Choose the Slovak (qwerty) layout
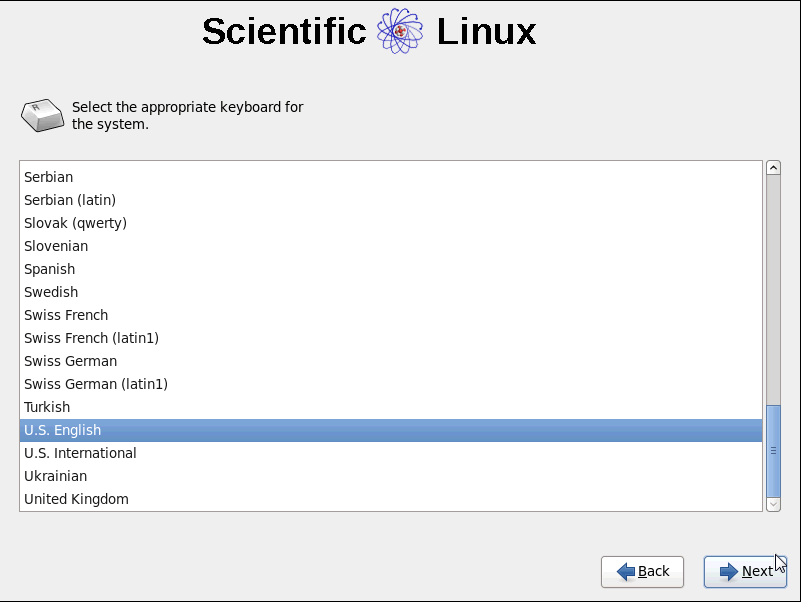 click(x=391, y=223)
